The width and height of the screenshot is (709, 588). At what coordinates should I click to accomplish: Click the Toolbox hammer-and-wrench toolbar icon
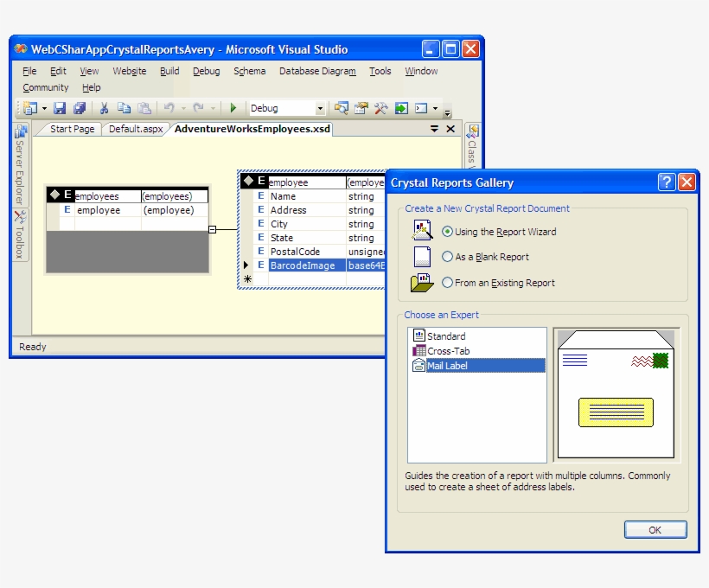(x=381, y=108)
